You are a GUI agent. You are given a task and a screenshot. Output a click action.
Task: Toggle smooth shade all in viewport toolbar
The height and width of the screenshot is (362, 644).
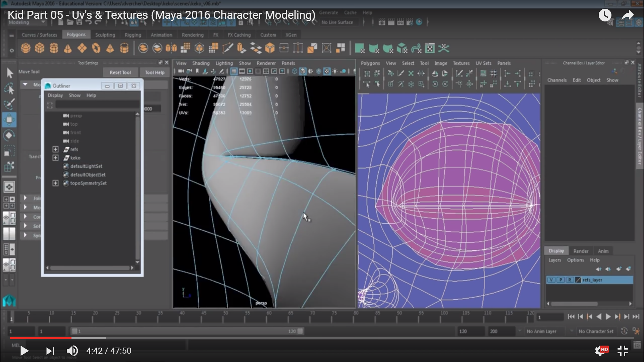(x=303, y=71)
